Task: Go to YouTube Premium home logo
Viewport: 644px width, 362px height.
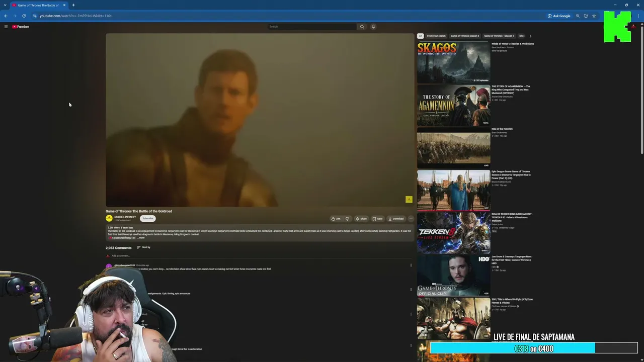Action: point(21,27)
